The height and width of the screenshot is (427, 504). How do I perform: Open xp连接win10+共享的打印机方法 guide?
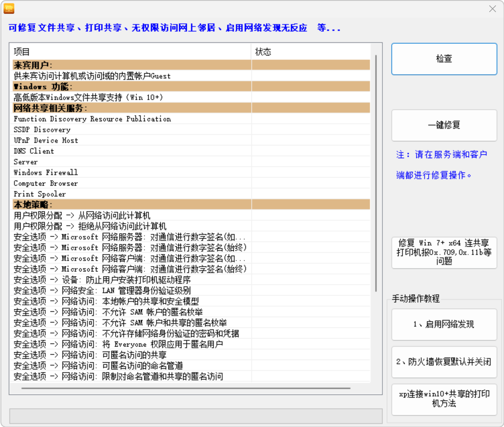pos(444,399)
